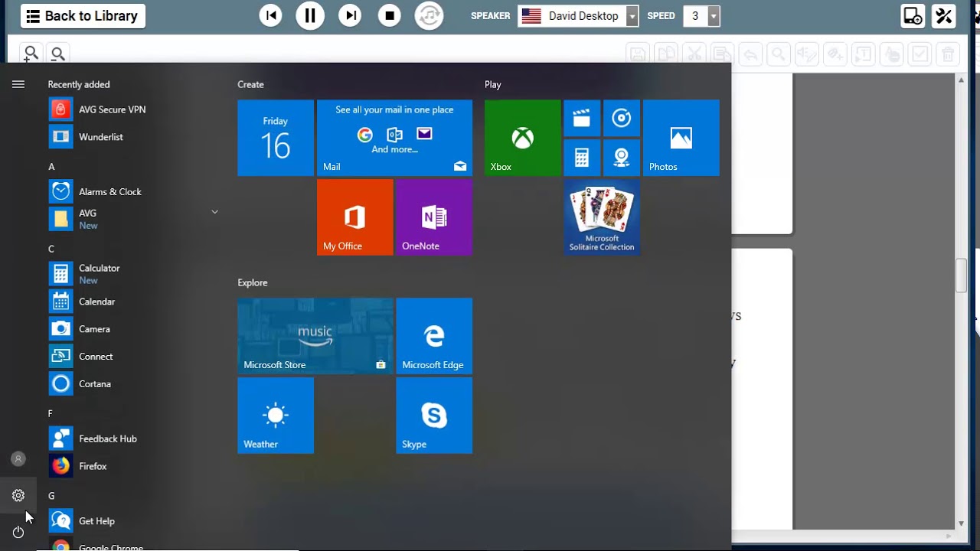Click the zoom out magnifier icon

coord(57,54)
